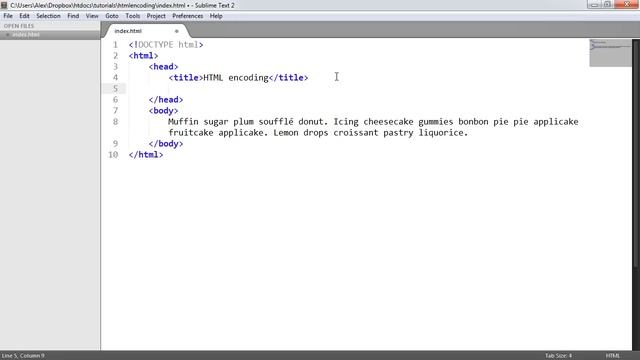Open the Tools menu

pyautogui.click(x=133, y=16)
